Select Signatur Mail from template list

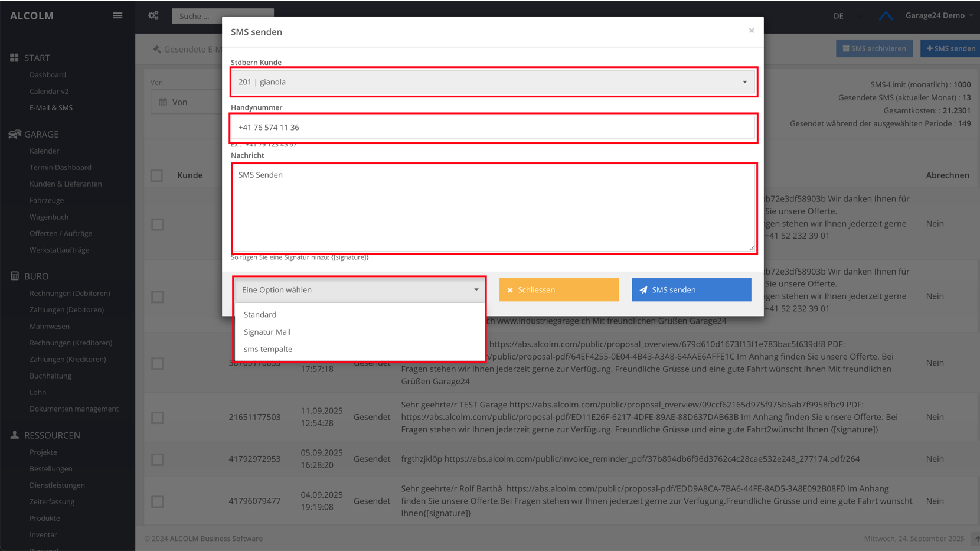click(x=267, y=332)
